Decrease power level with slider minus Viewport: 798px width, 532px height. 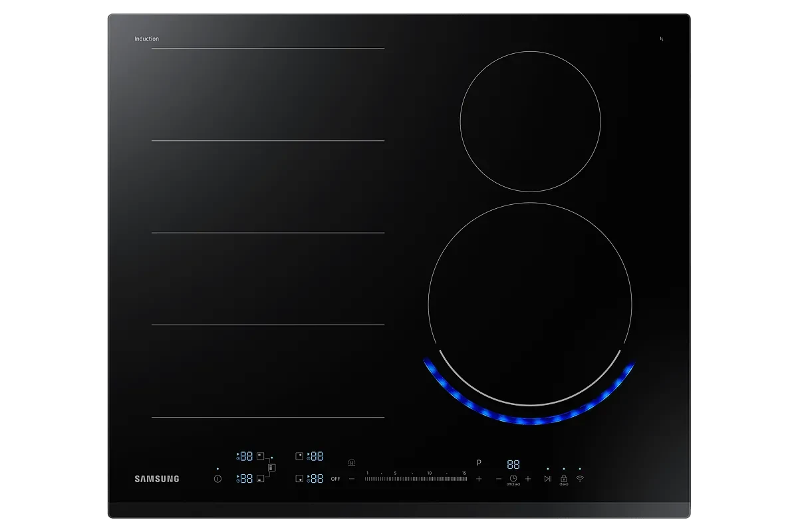tap(352, 479)
